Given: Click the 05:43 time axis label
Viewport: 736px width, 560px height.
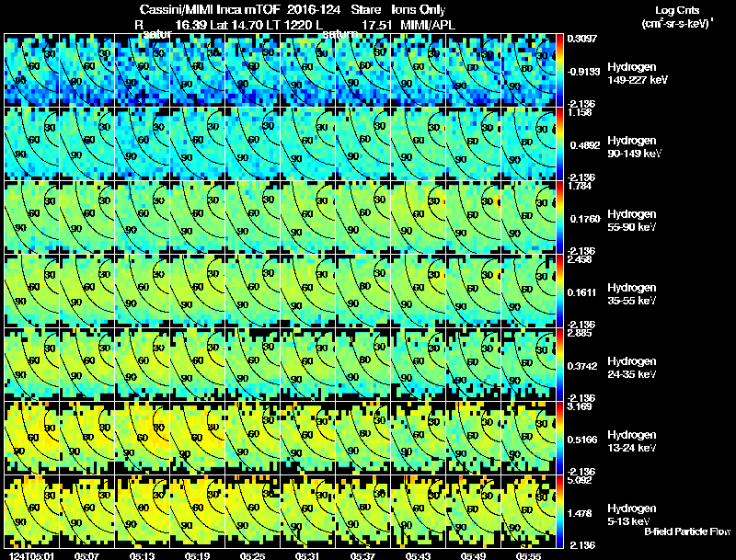Looking at the screenshot, I should 418,555.
